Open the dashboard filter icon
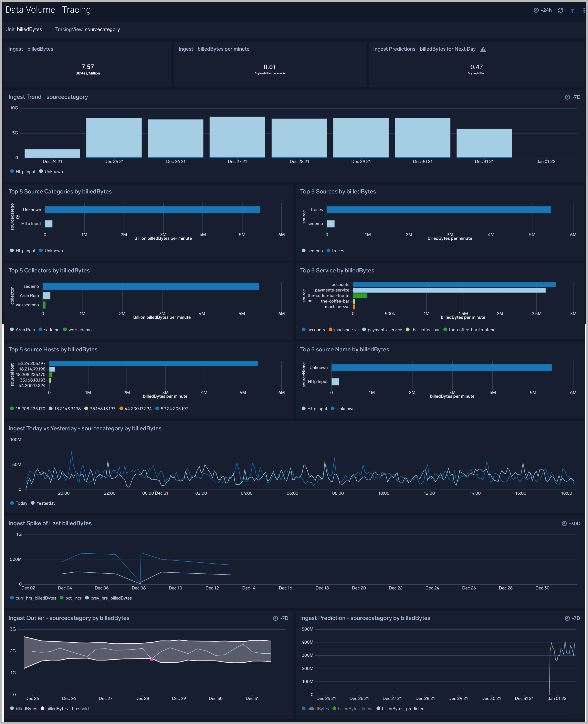 click(572, 10)
